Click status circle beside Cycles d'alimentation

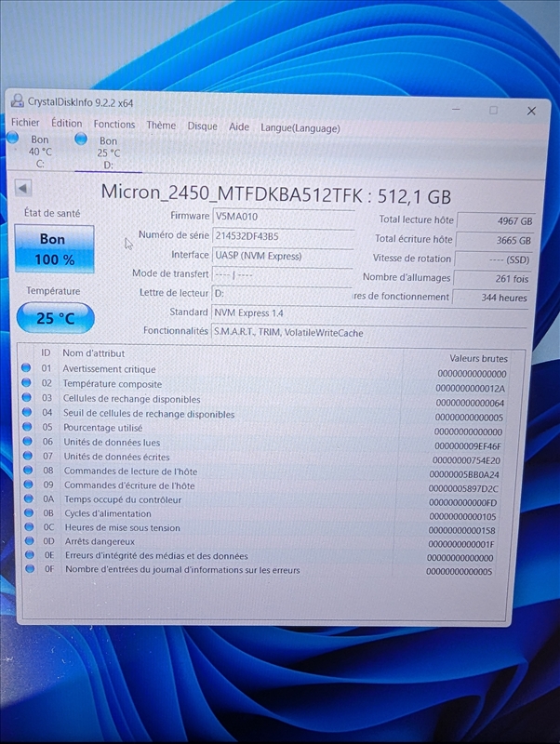pyautogui.click(x=28, y=513)
